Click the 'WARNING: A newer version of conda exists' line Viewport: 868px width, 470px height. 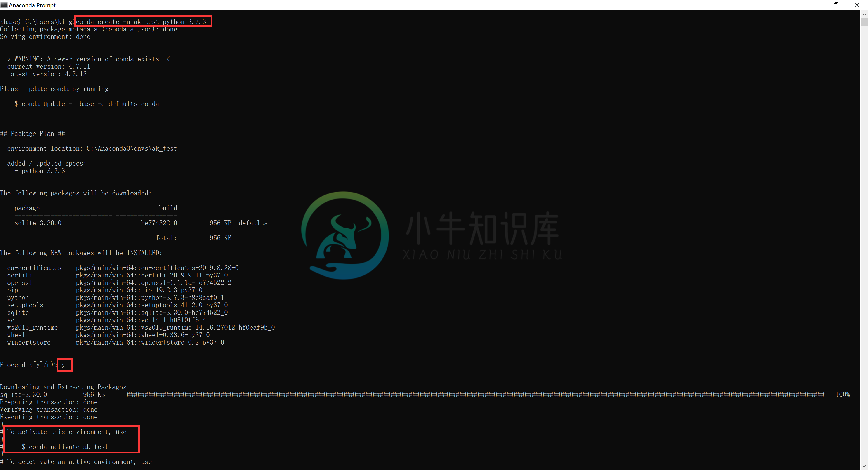89,59
